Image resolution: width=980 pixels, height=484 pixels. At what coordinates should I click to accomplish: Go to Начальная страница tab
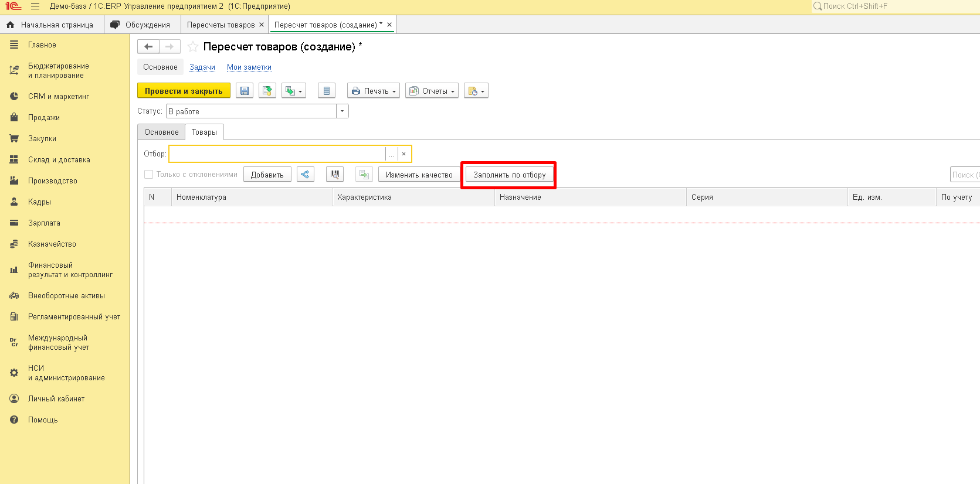coord(52,25)
